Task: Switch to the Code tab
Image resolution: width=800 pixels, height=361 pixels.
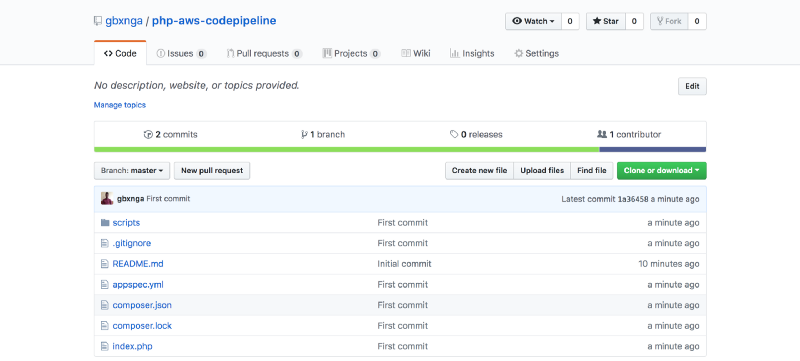Action: click(x=120, y=53)
